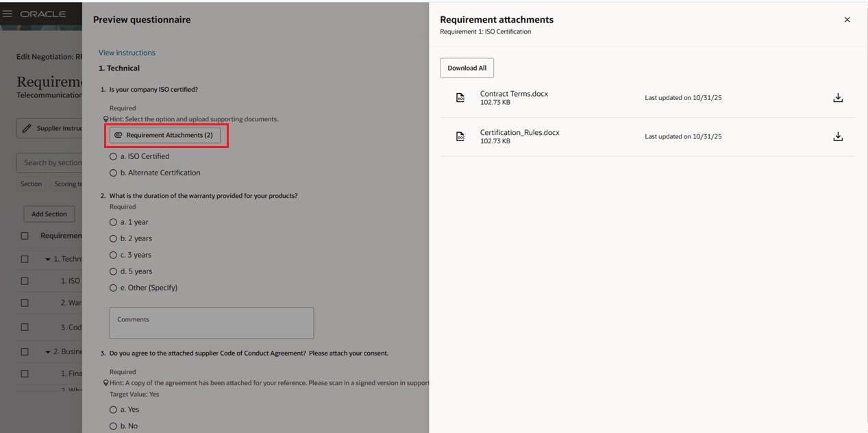
Task: Choose the 5 years warranty option
Action: point(113,271)
